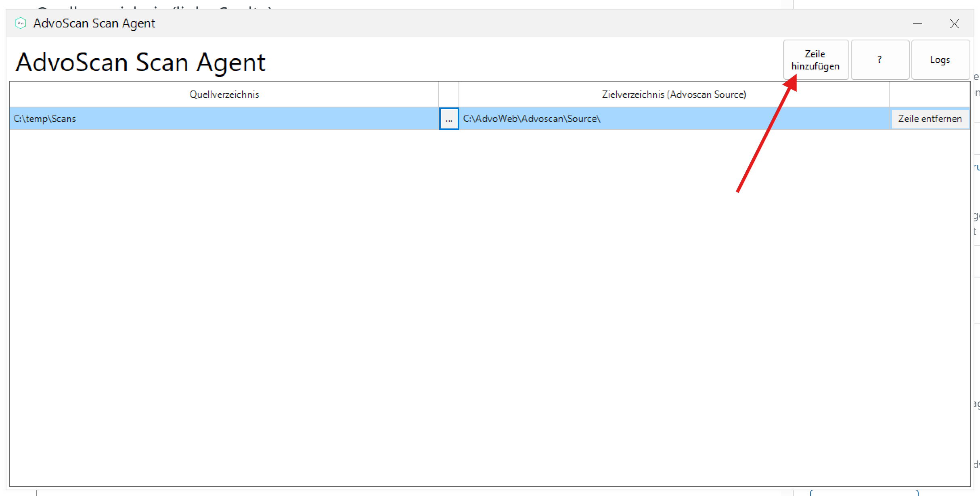The image size is (980, 496).
Task: Click the Quellverzeichnis column header
Action: click(224, 94)
